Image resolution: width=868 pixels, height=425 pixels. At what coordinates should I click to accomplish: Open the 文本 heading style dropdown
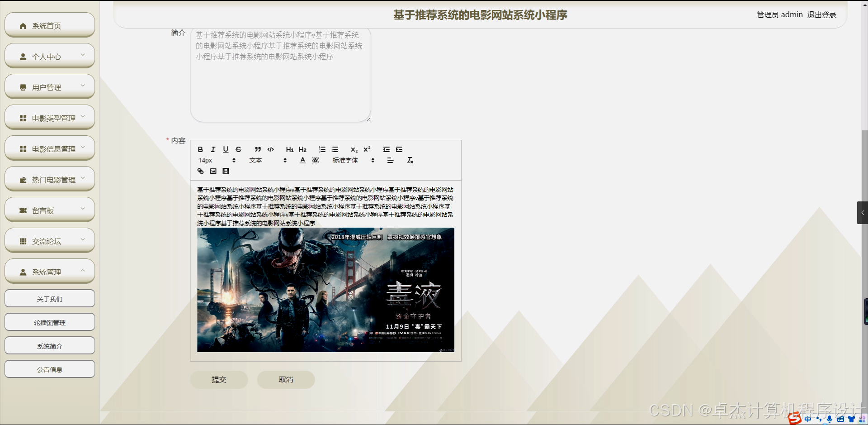268,160
